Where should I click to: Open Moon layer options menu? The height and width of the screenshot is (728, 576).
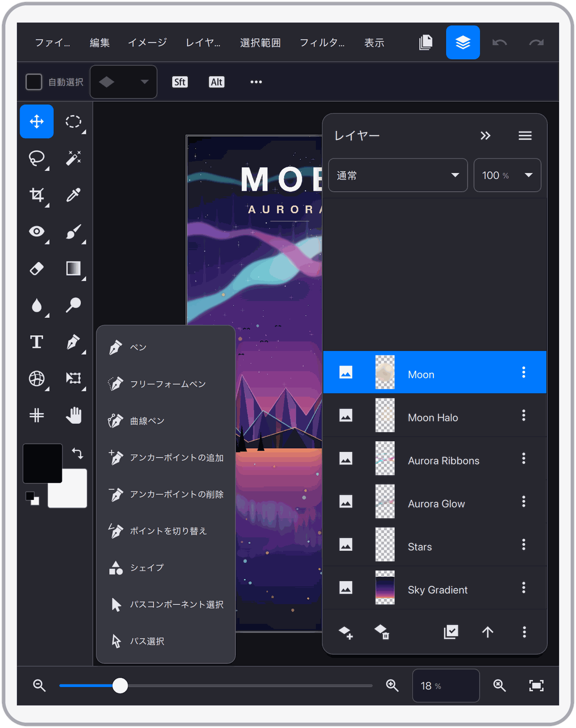pyautogui.click(x=524, y=372)
